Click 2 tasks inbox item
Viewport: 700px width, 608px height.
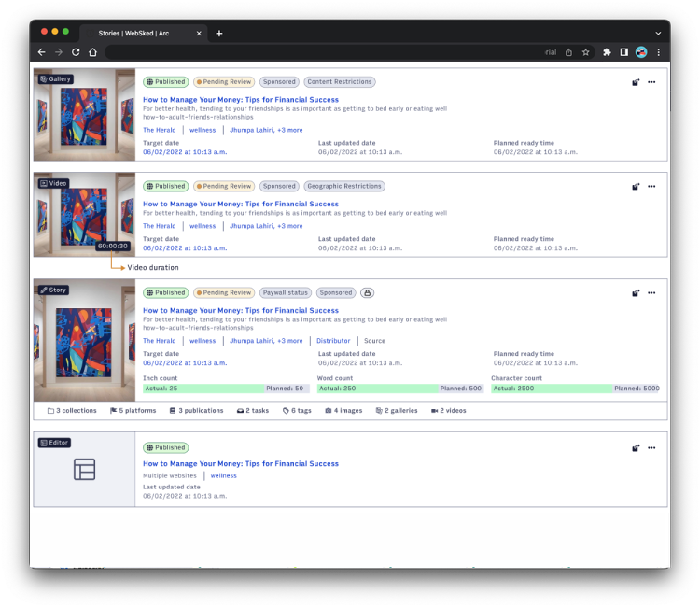253,411
